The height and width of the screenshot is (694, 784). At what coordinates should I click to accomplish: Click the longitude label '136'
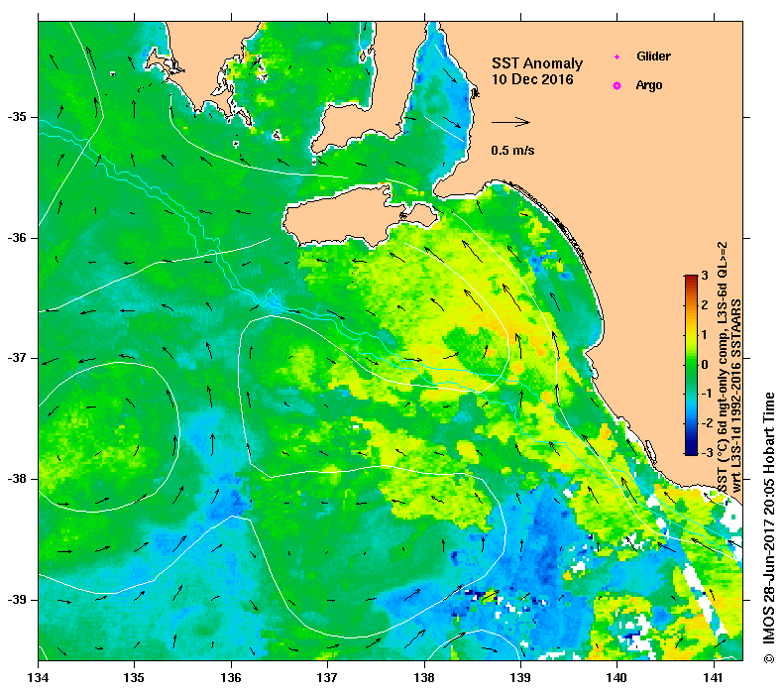(232, 677)
